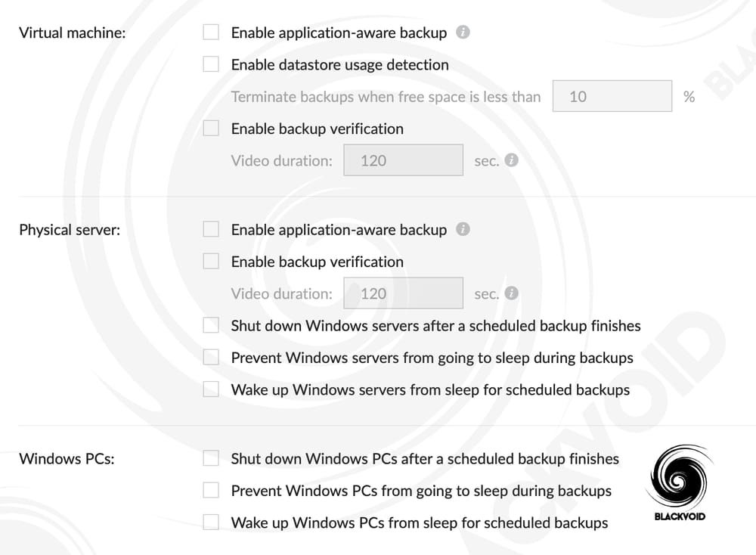Check prevent Windows PCs from going to sleep
Screen dimensions: 756x555
pyautogui.click(x=210, y=490)
